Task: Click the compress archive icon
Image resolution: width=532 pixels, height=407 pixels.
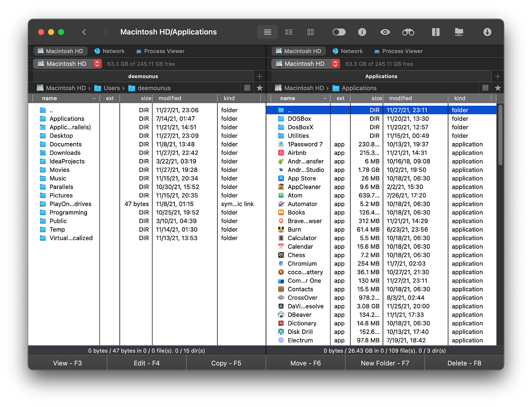Action: coord(436,32)
